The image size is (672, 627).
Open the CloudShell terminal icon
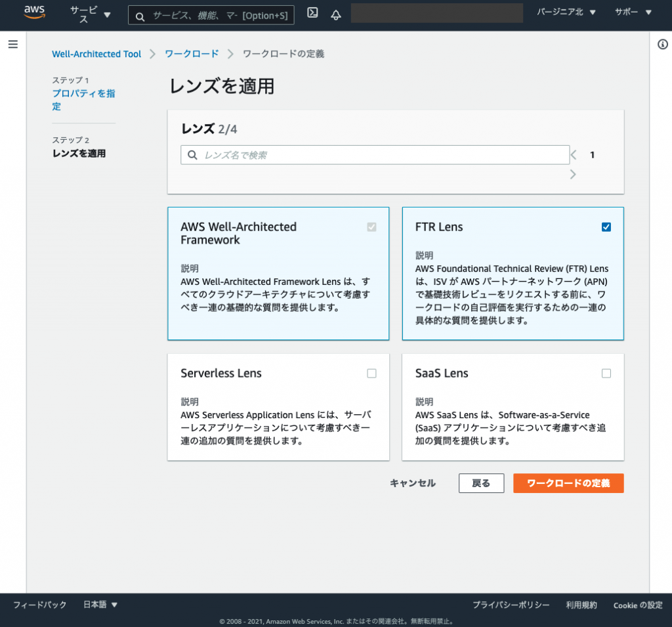coord(312,12)
